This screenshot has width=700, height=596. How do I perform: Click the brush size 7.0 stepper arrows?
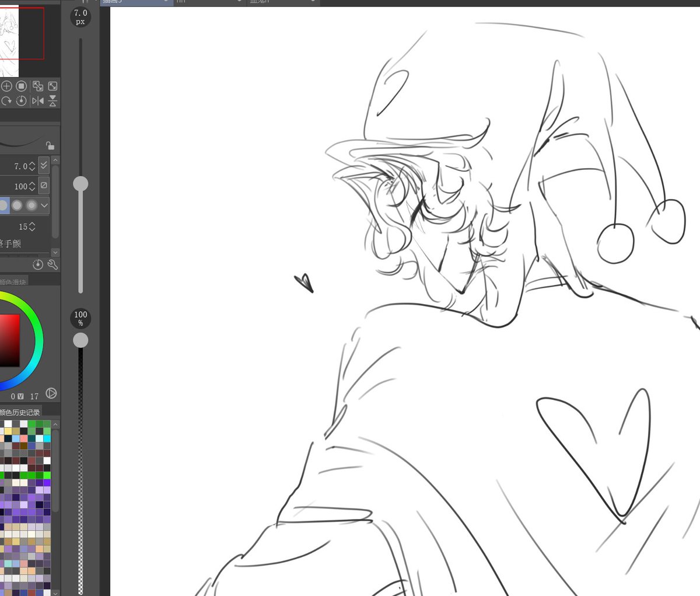click(32, 166)
